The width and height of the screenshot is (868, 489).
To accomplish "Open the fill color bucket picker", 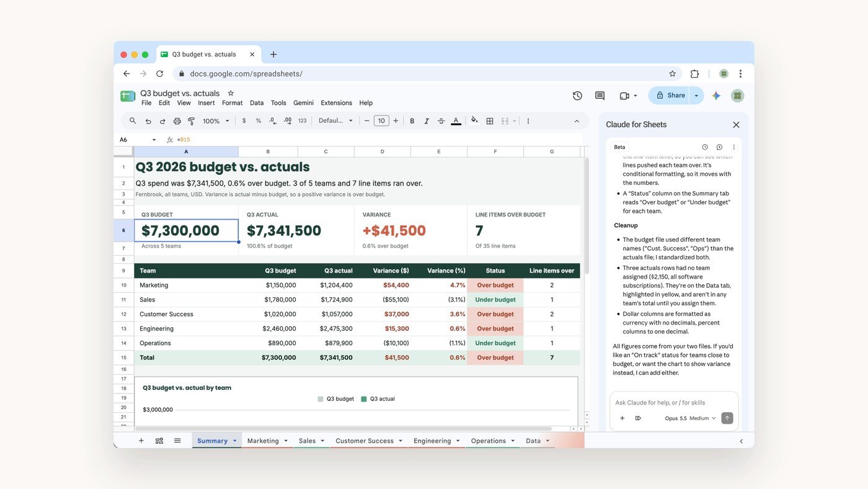I will pyautogui.click(x=474, y=121).
